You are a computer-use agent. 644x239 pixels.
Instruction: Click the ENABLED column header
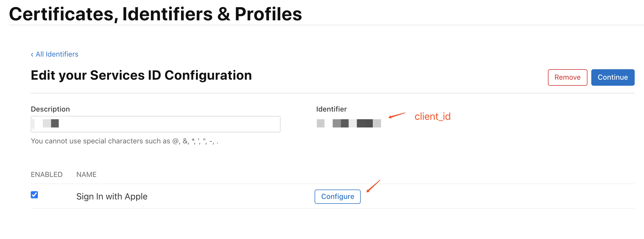tap(47, 175)
